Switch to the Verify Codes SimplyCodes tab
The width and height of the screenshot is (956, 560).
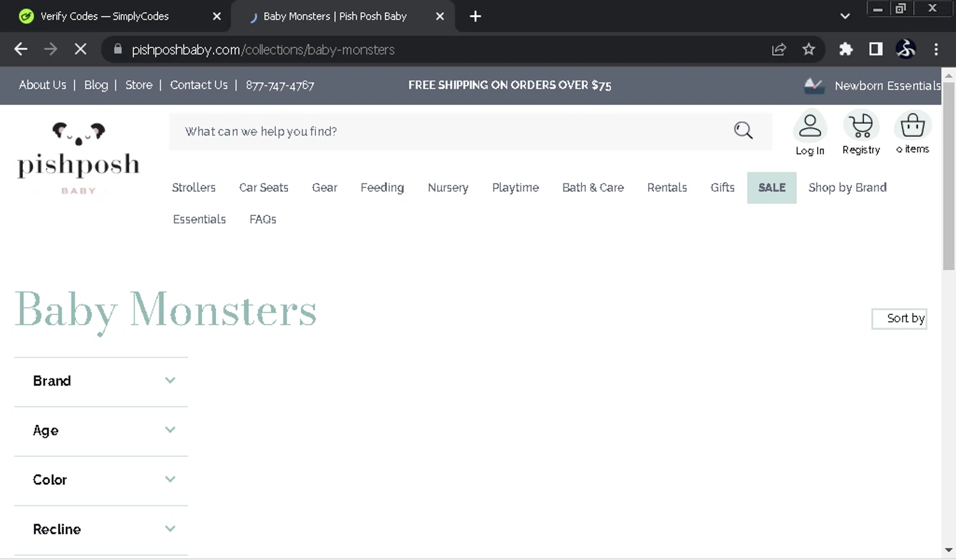pos(105,17)
